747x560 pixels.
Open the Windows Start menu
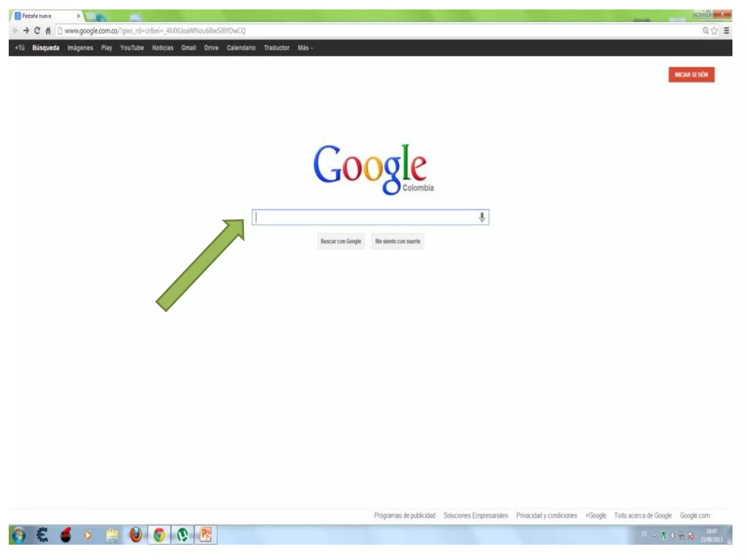point(19,535)
